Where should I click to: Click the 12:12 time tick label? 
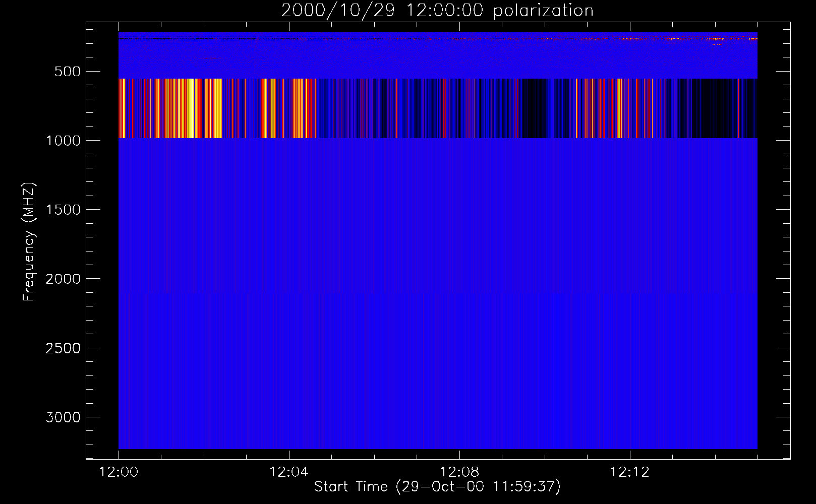(630, 472)
